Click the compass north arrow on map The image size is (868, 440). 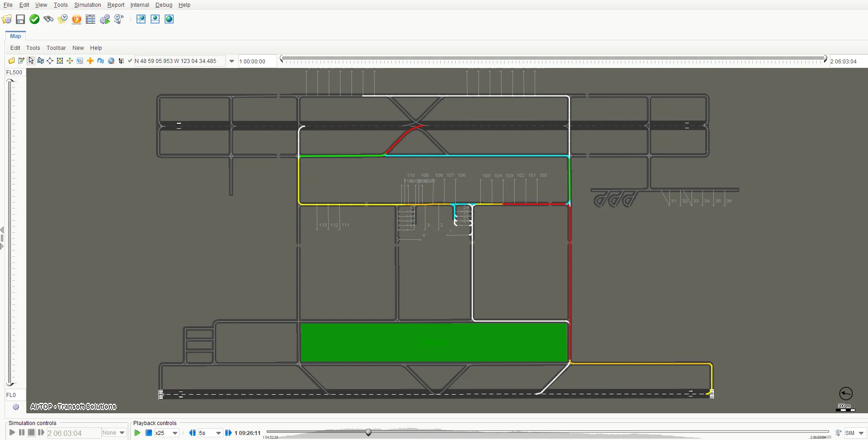click(x=846, y=393)
